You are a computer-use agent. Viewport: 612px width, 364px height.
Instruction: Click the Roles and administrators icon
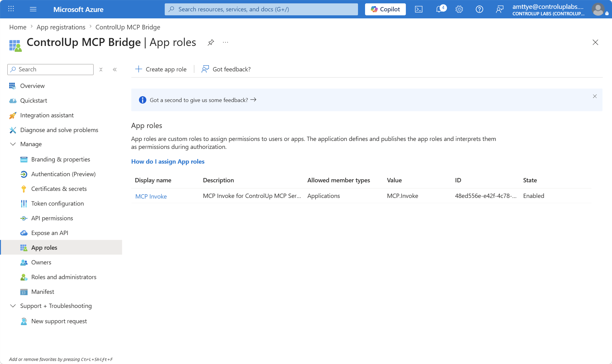coord(24,277)
